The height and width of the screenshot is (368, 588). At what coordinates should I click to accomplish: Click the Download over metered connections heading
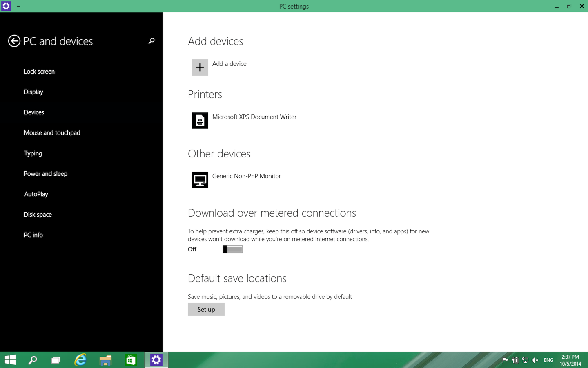click(x=272, y=213)
